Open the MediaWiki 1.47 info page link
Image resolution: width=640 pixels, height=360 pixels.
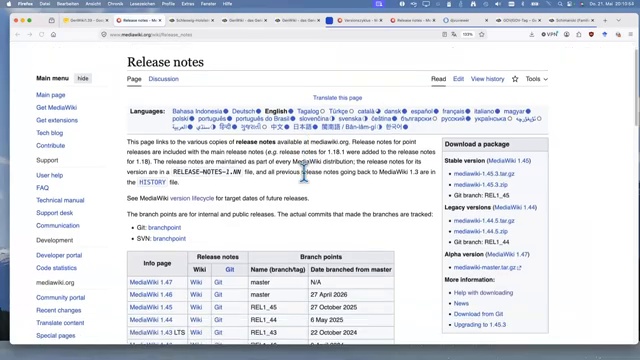click(x=151, y=282)
